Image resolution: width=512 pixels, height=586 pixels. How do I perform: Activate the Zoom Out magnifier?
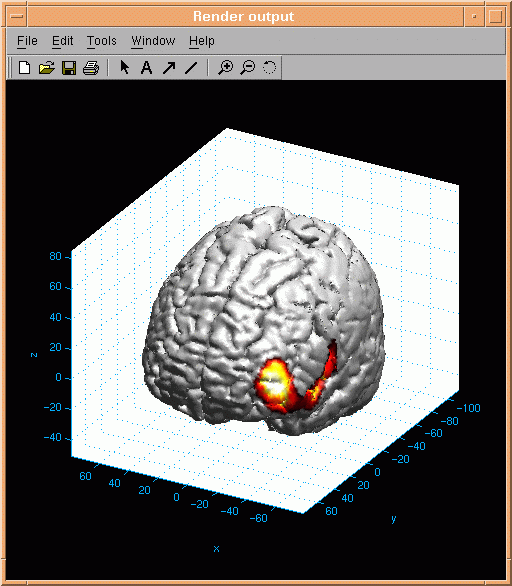[x=247, y=68]
